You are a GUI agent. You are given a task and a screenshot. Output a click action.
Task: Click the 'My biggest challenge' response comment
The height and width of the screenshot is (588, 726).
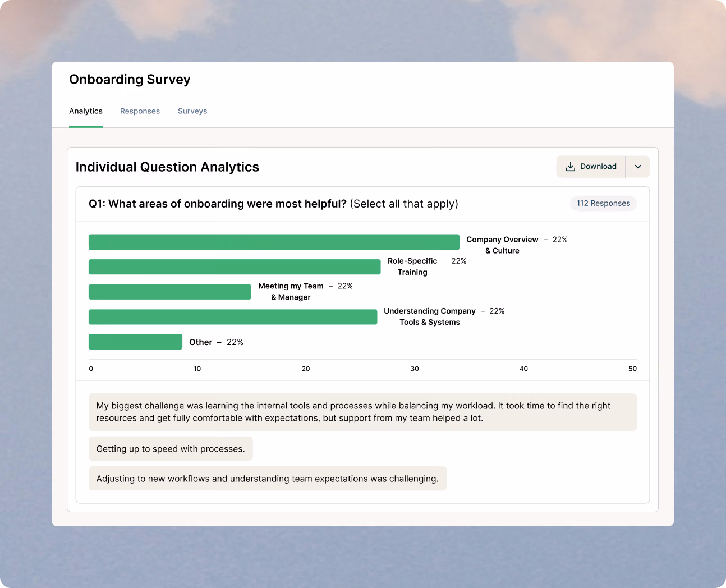click(362, 412)
